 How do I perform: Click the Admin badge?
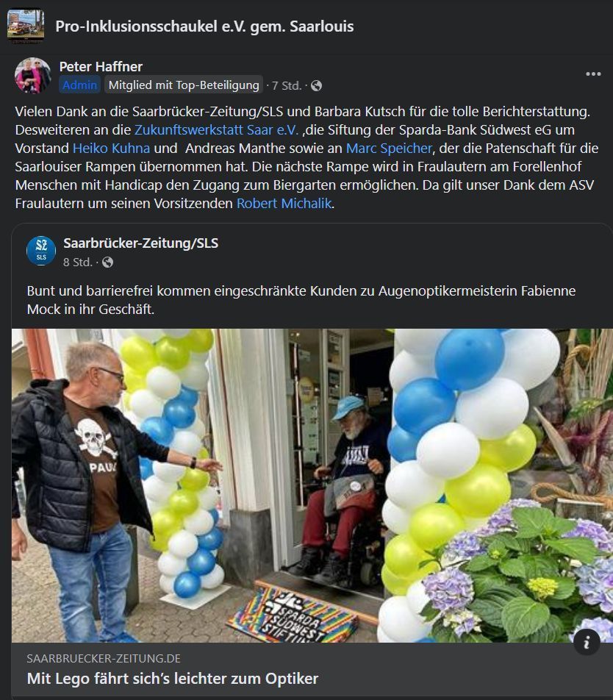click(x=79, y=85)
